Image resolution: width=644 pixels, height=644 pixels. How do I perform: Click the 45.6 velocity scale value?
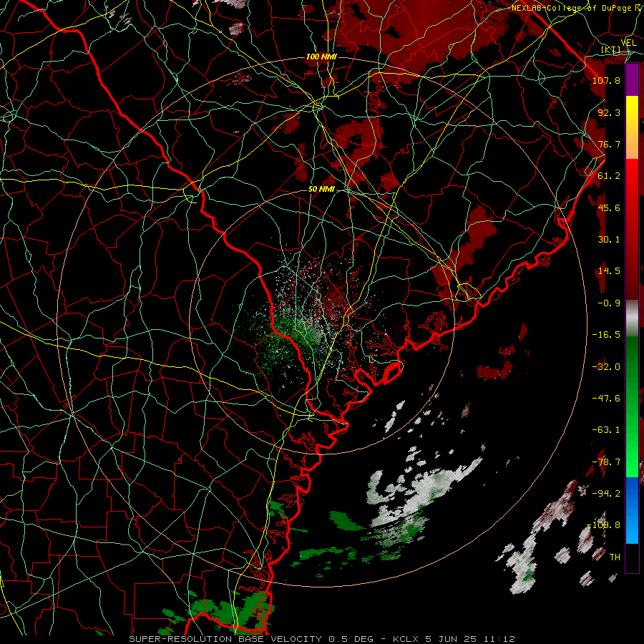(x=609, y=208)
